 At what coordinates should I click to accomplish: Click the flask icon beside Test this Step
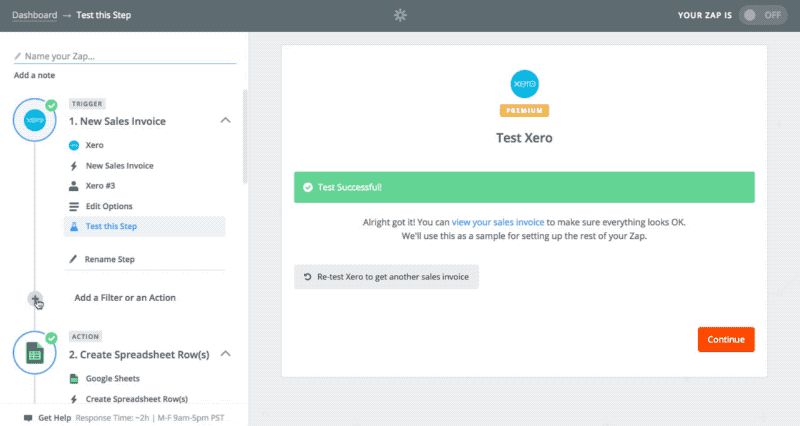click(x=74, y=227)
